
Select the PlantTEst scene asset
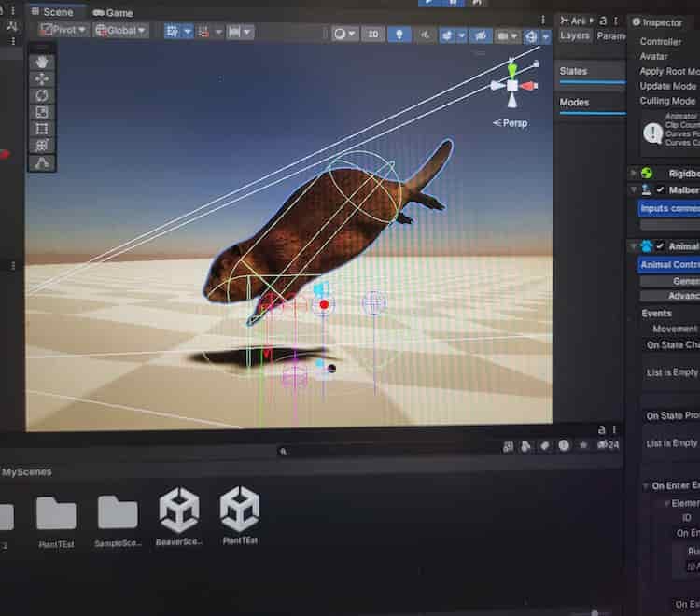pos(240,515)
